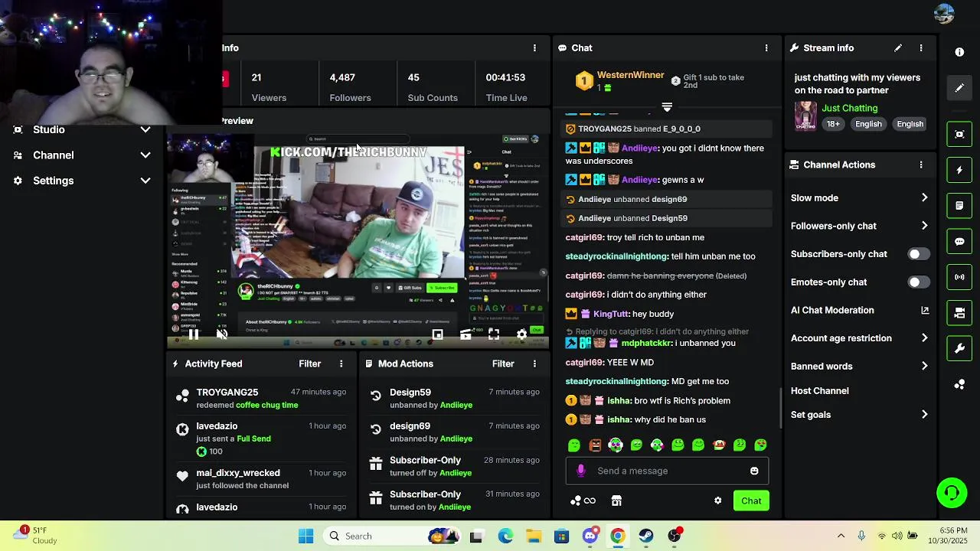Open Andiieye link under Design59 unban

[x=456, y=405]
